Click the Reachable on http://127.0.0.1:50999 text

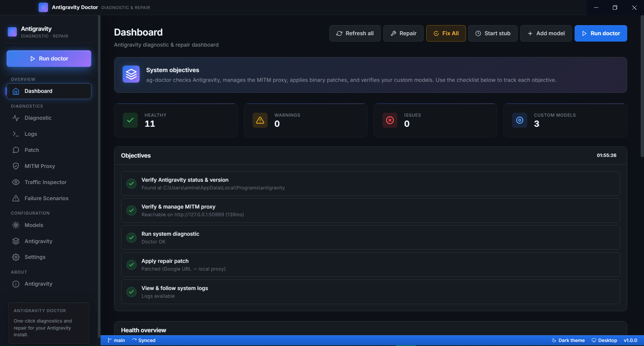193,215
